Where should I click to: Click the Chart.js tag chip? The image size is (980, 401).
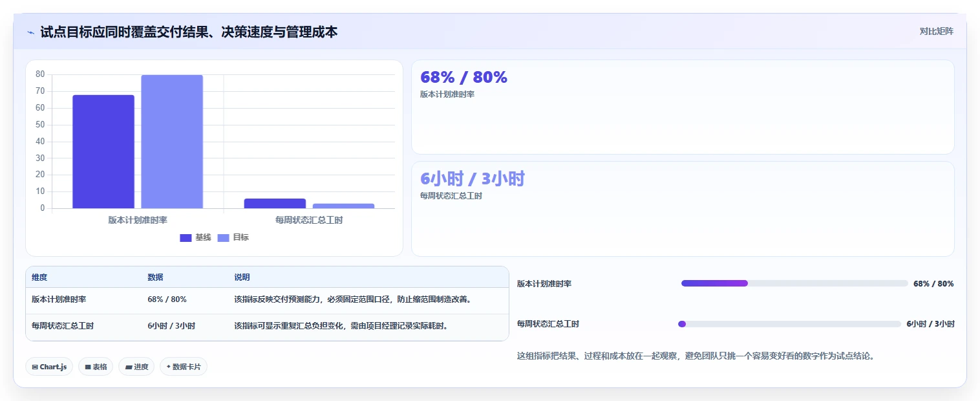[49, 367]
